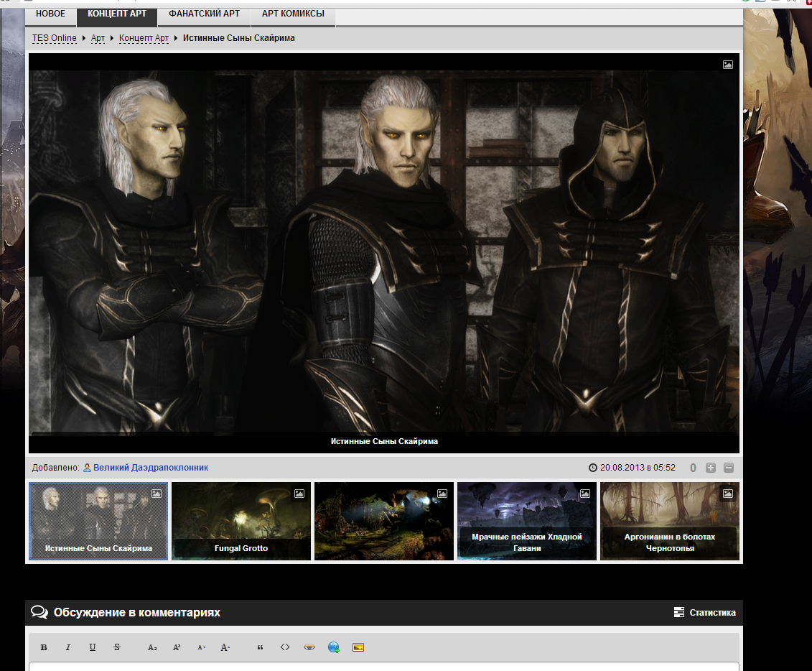The width and height of the screenshot is (812, 671).
Task: Click the comments speech bubble icon
Action: point(39,612)
